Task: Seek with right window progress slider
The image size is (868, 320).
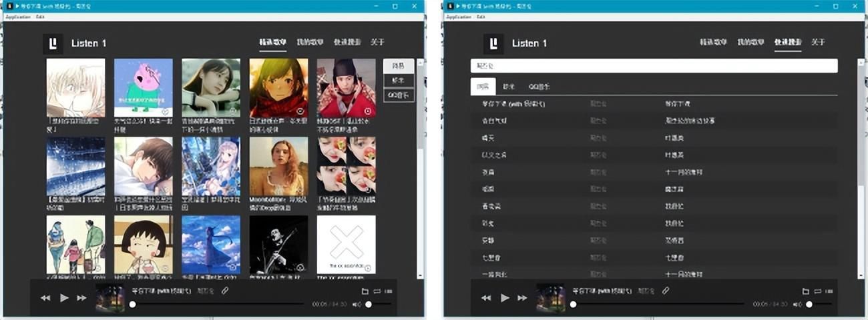Action: [658, 304]
